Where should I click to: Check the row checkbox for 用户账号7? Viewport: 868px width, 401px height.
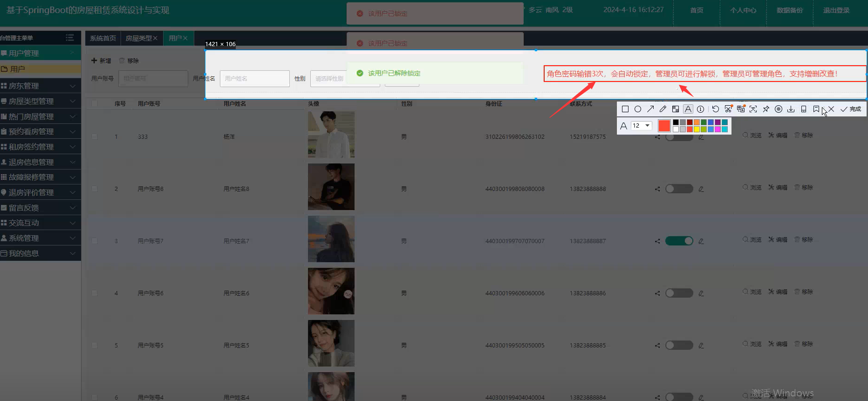[x=95, y=241]
